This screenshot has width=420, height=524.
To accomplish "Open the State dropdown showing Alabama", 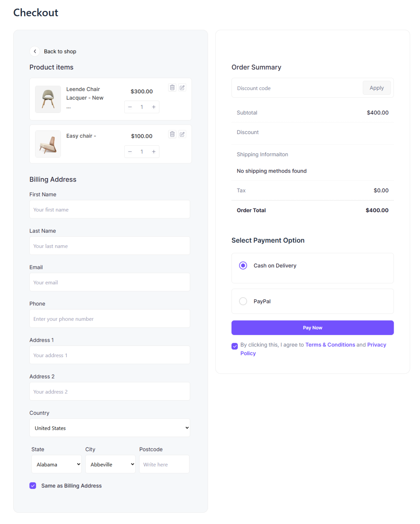I will point(57,464).
